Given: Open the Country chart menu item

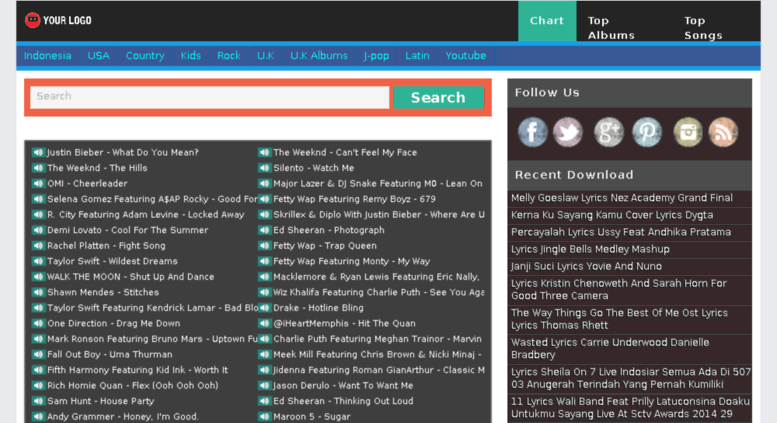Looking at the screenshot, I should (145, 55).
